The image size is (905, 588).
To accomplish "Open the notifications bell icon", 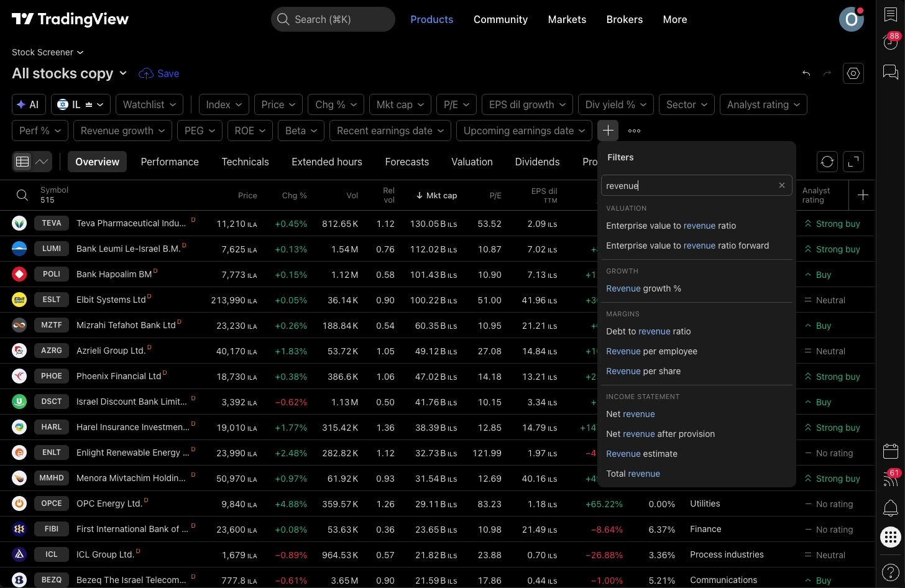I will pos(891,508).
